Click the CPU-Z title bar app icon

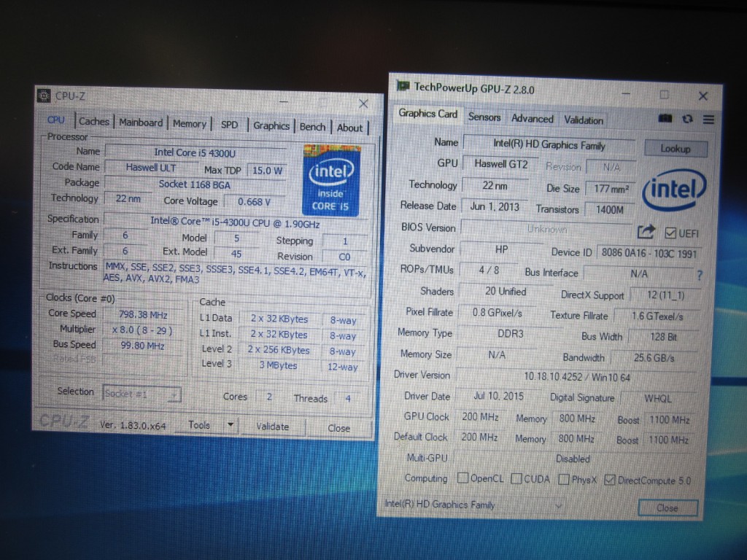(x=44, y=96)
